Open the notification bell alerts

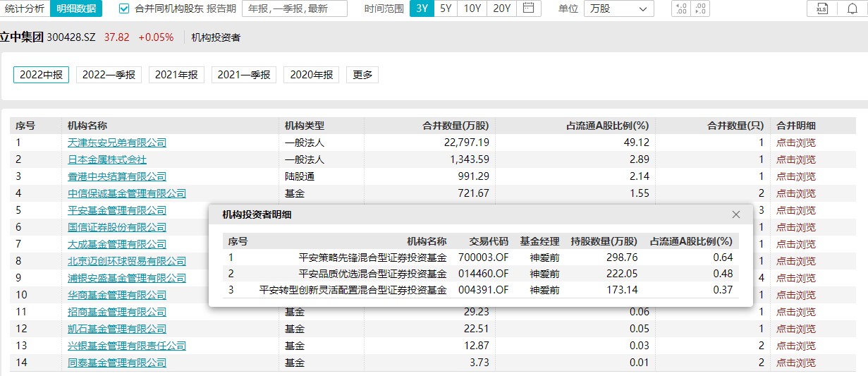852,8
